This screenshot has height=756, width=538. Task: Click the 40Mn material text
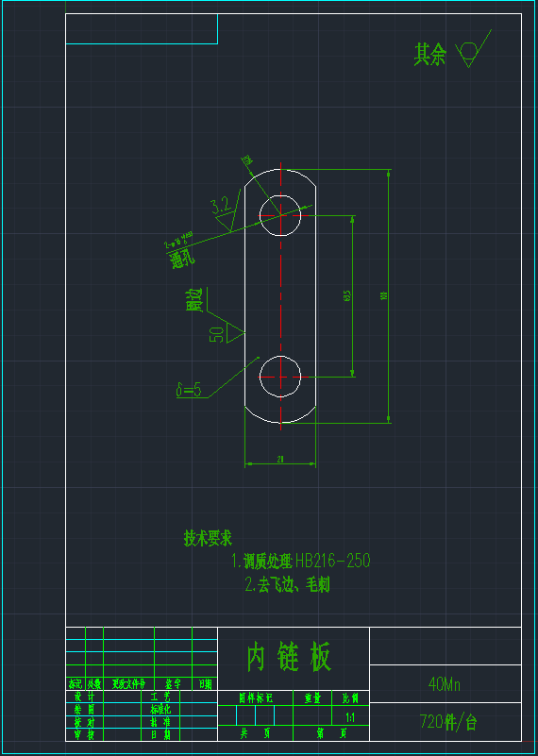coord(445,684)
